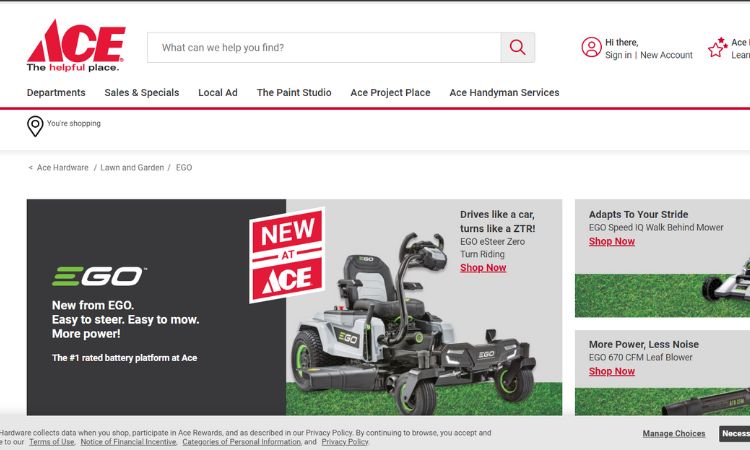Focus the 'What can we help you find?' search field
The image size is (750, 450).
coord(324,47)
